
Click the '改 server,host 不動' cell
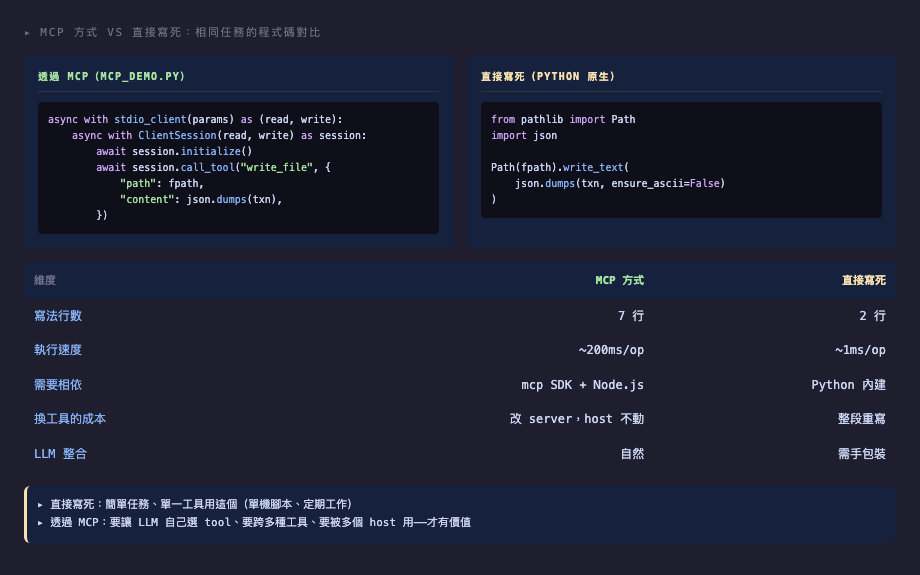pos(577,419)
